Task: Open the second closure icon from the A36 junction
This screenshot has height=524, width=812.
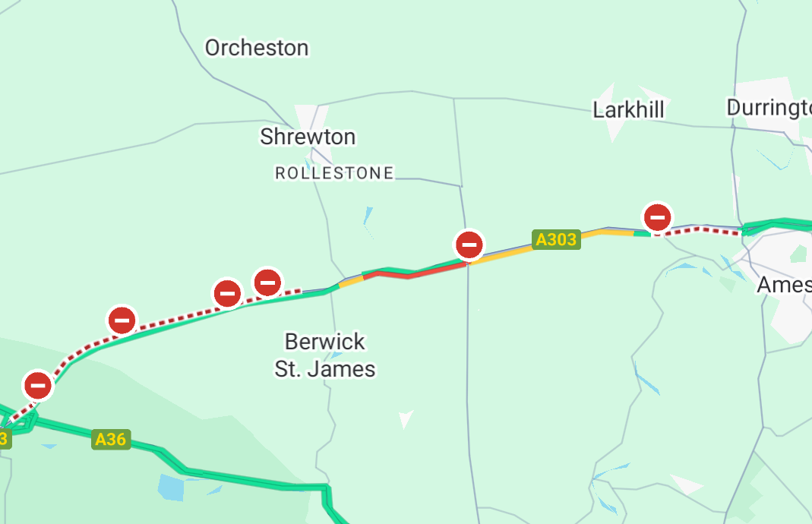Action: 122,320
